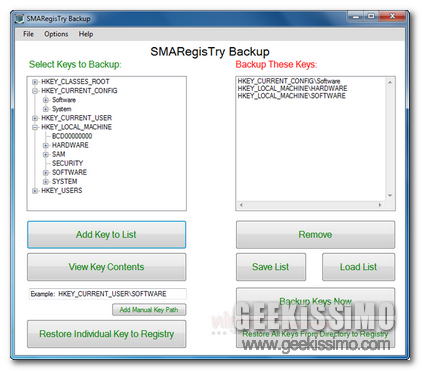
Task: Expand the HKEY_USERS tree node
Action: [35, 191]
